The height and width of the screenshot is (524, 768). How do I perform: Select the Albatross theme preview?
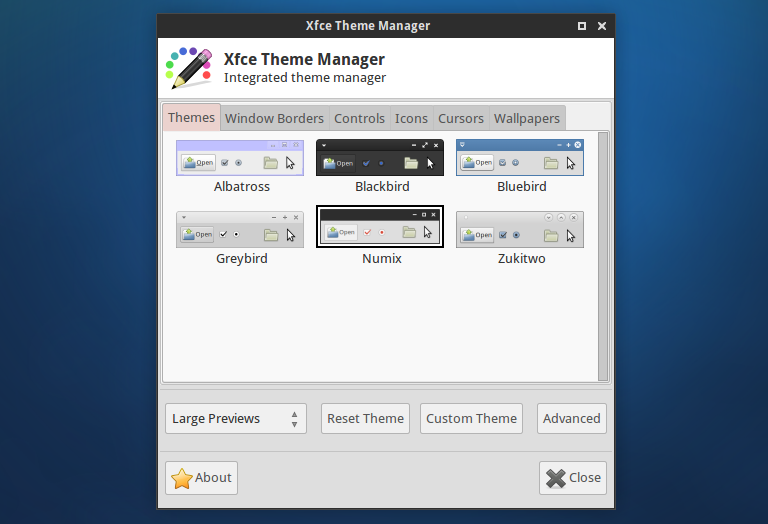240,158
